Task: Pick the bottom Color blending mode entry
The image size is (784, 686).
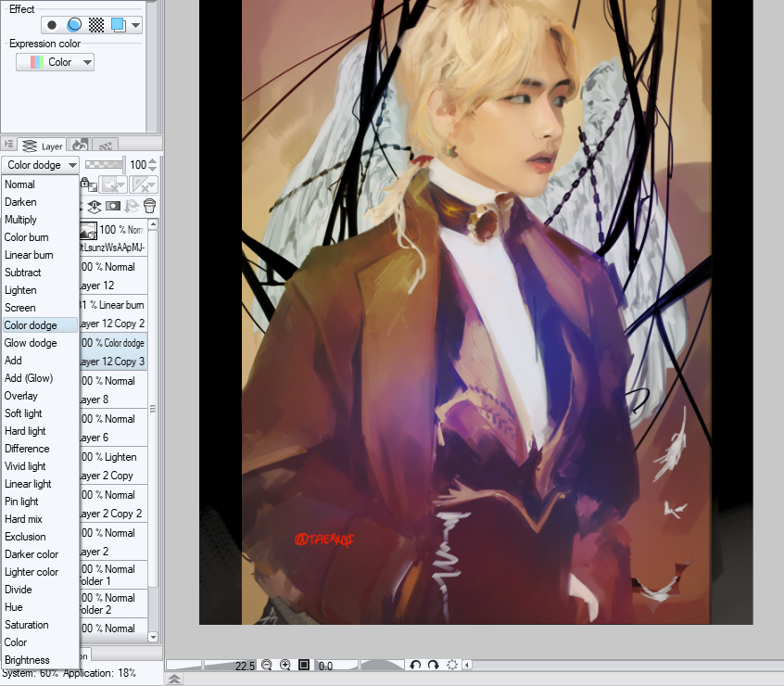Action: (41, 642)
